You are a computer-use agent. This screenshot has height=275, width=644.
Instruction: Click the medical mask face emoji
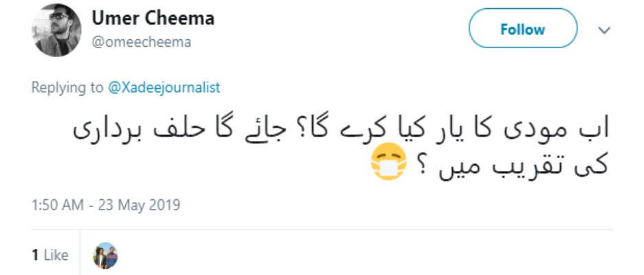tap(388, 162)
